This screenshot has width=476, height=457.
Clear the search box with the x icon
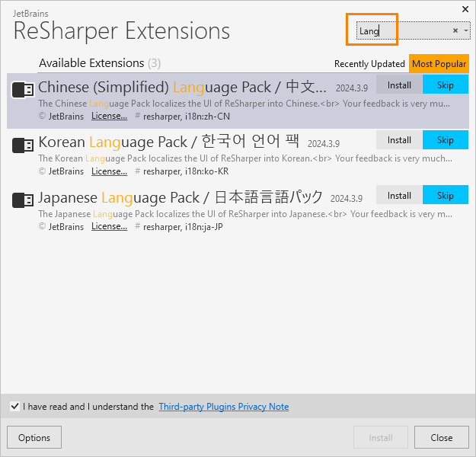(455, 30)
